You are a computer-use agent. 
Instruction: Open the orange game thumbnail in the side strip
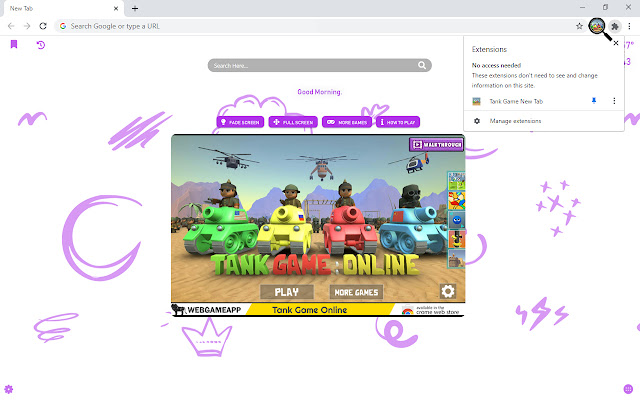[456, 240]
